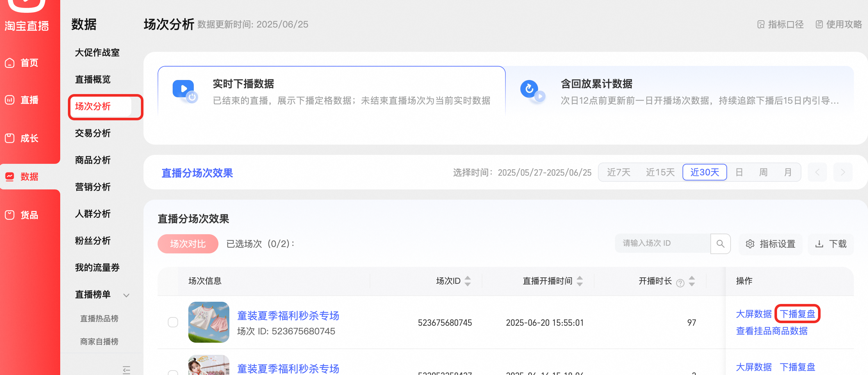The width and height of the screenshot is (868, 375).
Task: Select the 含回放累计数据 card tab
Action: click(679, 92)
